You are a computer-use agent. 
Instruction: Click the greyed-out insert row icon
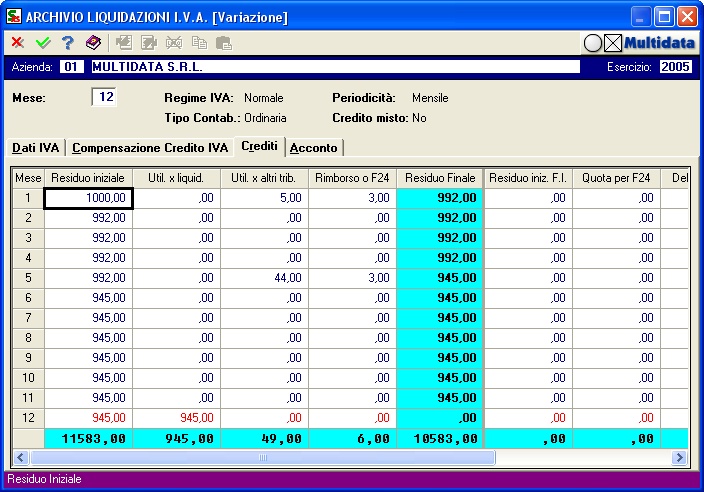pyautogui.click(x=123, y=43)
